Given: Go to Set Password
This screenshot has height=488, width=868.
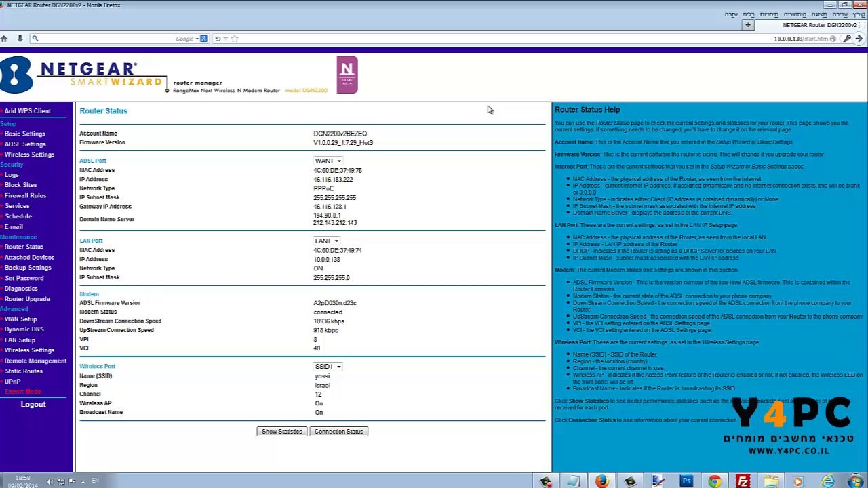Looking at the screenshot, I should coord(24,278).
